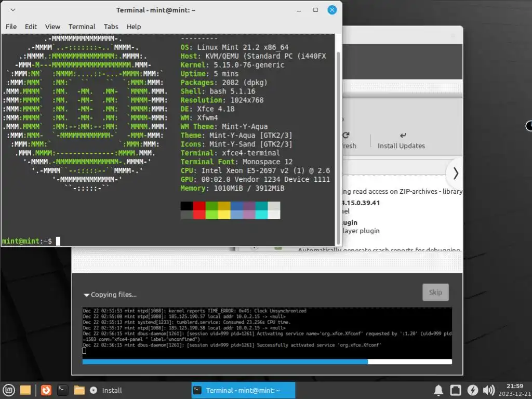The height and width of the screenshot is (399, 532).
Task: Open the Edit menu in Terminal
Action: (x=31, y=26)
